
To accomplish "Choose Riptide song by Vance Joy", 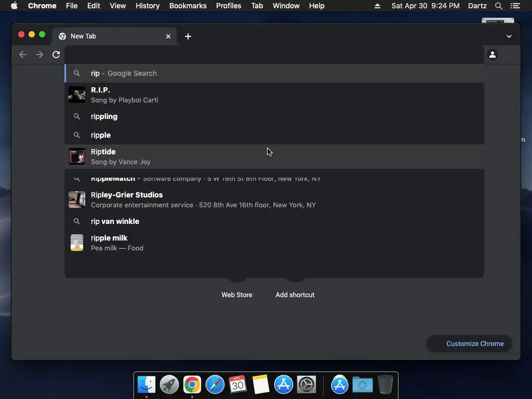I will [274, 156].
